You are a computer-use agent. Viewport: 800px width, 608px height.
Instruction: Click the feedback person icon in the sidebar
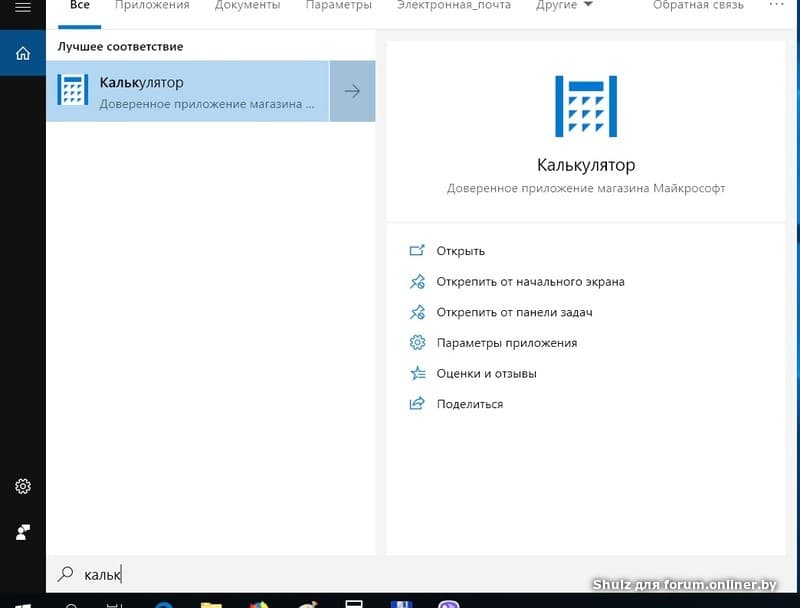click(22, 532)
